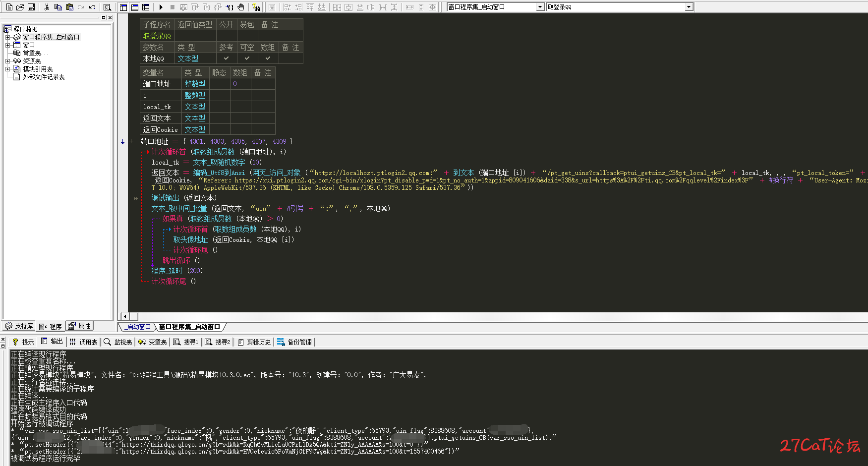
Task: Expand 窗口程序集_启动窗口 tree node
Action: (7, 37)
